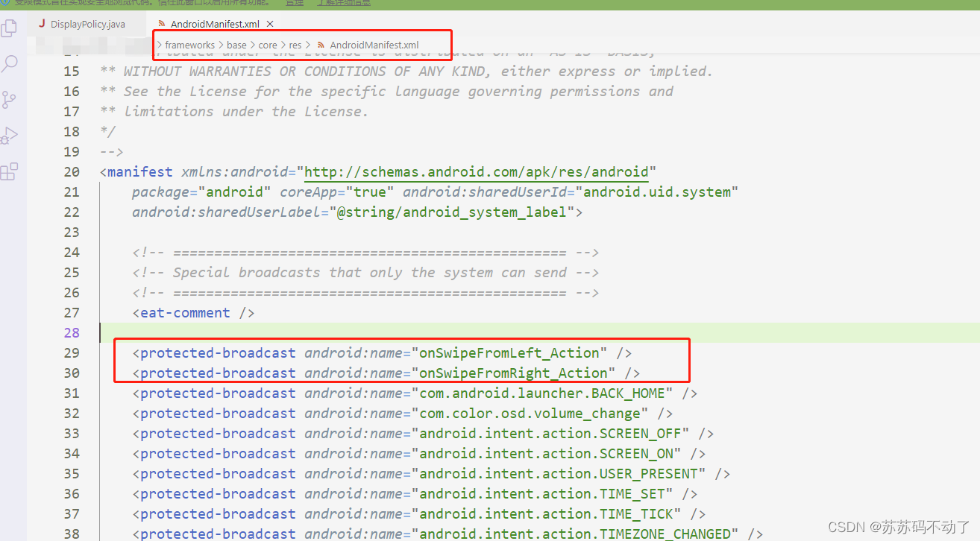This screenshot has width=980, height=541.
Task: Open the Source Control sidebar icon
Action: click(10, 99)
